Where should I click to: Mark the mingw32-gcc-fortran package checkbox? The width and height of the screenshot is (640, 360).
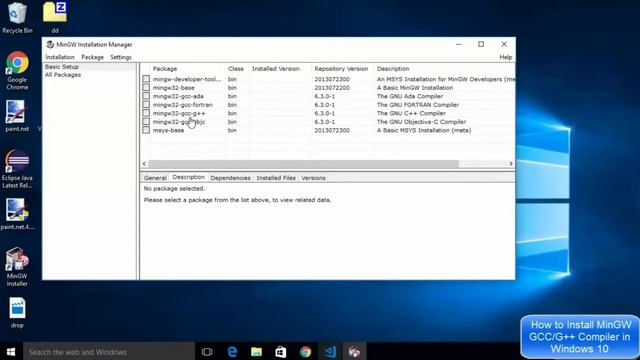146,104
